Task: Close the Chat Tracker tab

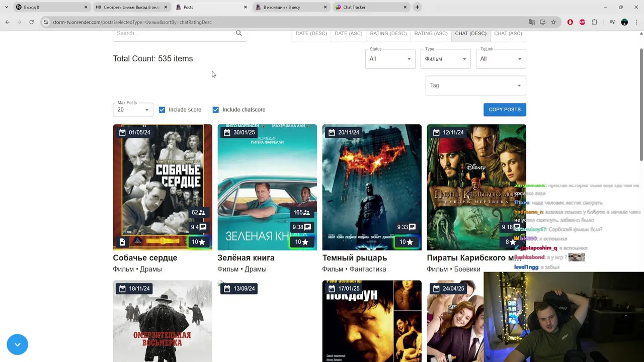Action: tap(405, 7)
